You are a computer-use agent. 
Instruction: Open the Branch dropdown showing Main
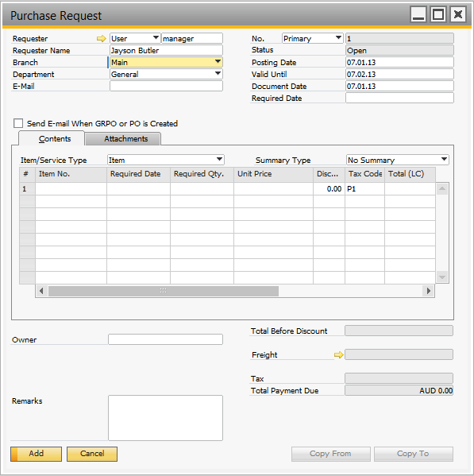click(218, 62)
